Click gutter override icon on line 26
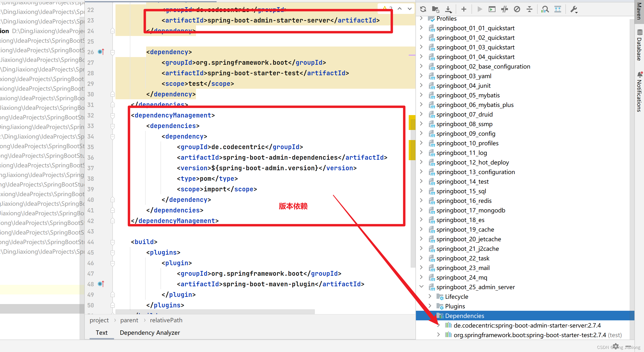 pos(101,52)
